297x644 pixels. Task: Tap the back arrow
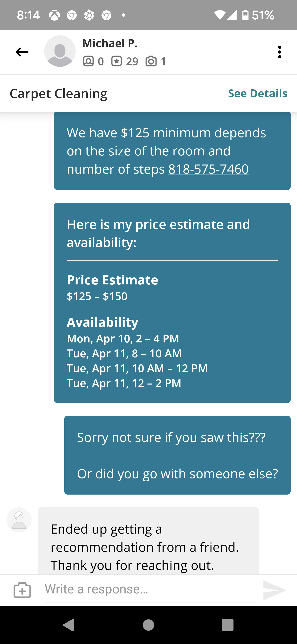(22, 52)
